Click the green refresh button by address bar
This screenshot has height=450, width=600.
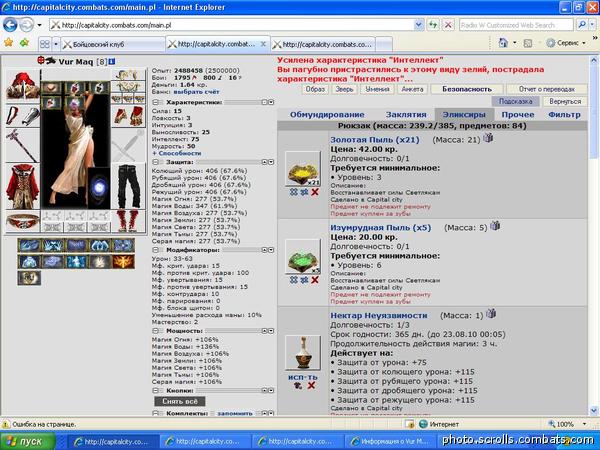pos(433,25)
